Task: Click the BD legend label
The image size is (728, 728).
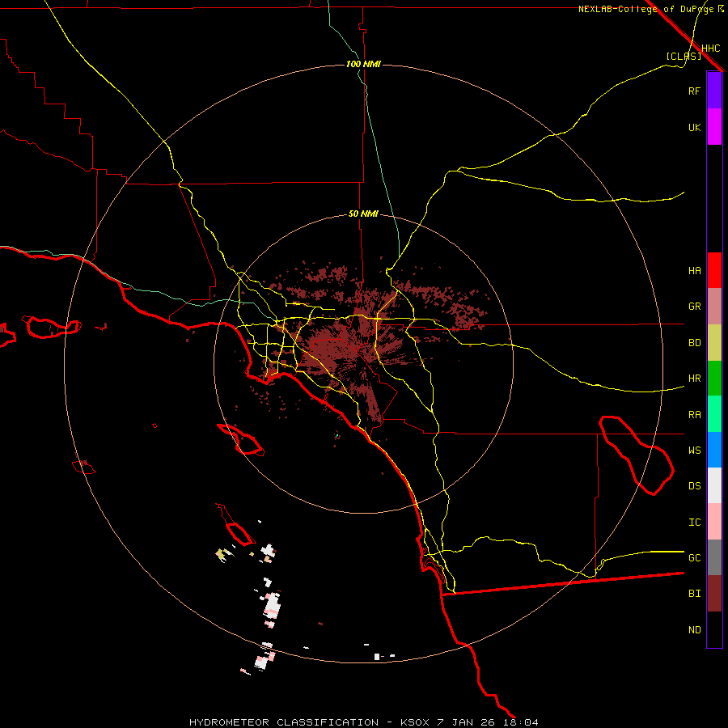Action: click(694, 343)
